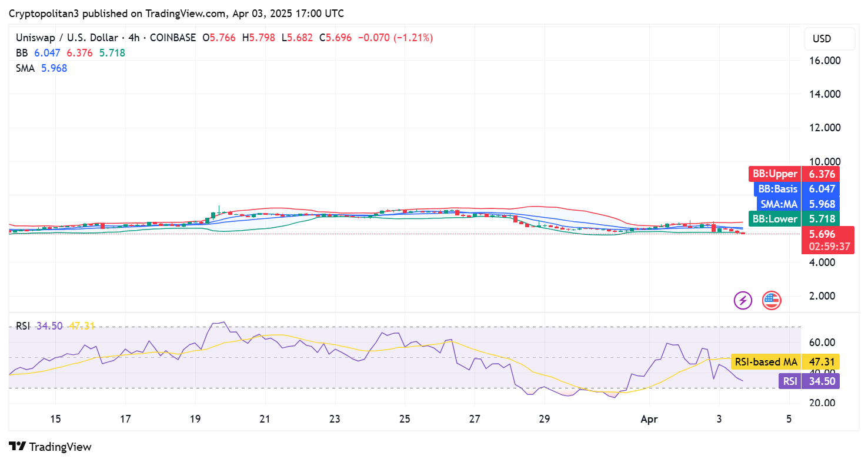Image resolution: width=868 pixels, height=462 pixels.
Task: Click the BB indicator legend label
Action: pos(22,53)
